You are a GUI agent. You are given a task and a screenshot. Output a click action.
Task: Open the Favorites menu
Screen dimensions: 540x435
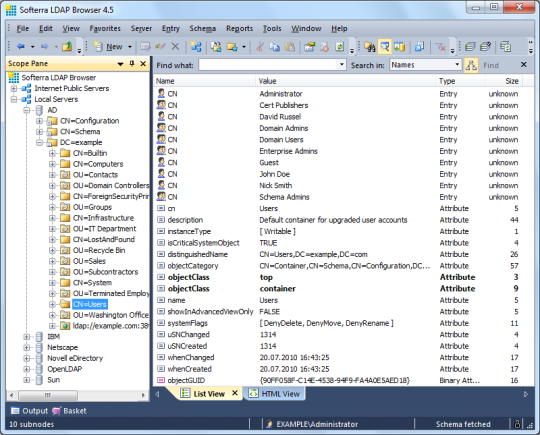click(105, 29)
